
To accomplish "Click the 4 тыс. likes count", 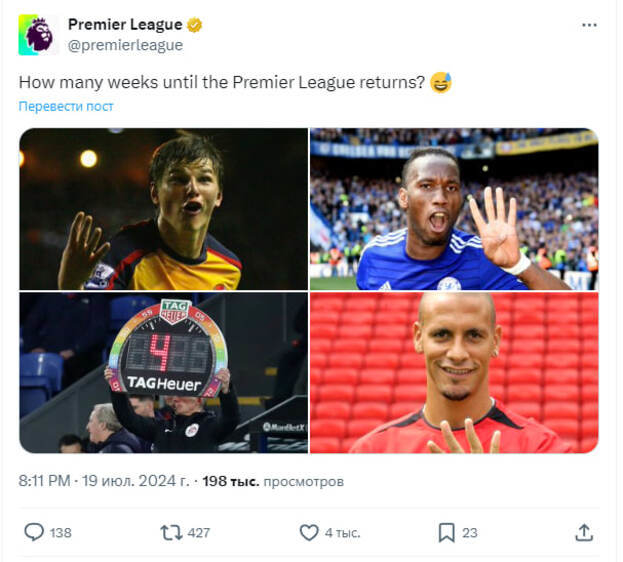I will tap(343, 532).
